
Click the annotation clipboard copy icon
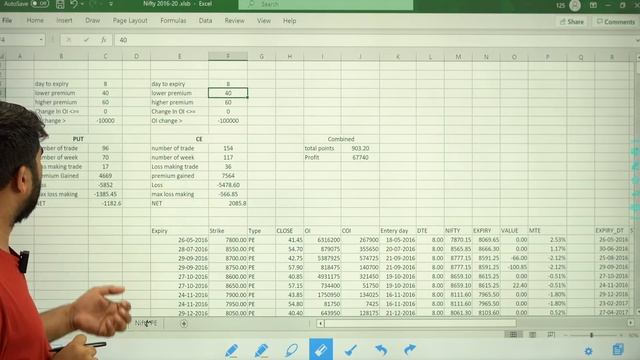618,350
